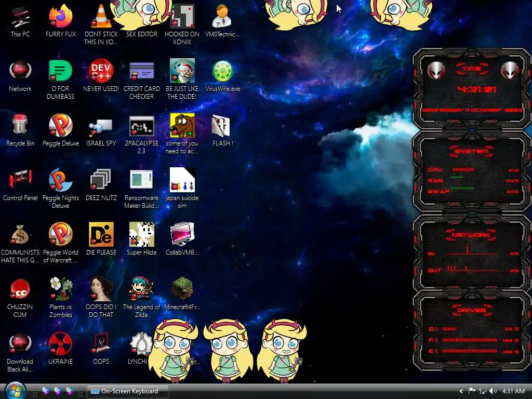The image size is (532, 399).
Task: Click SWAP usage bar in SYSTEM widget
Action: coord(462,188)
